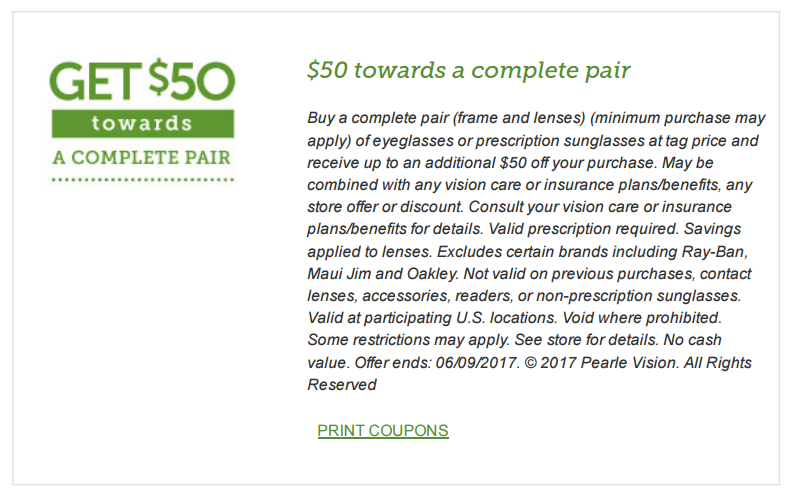Click the 'Savings applied to lenses' sentence
The image size is (790, 500).
524,240
